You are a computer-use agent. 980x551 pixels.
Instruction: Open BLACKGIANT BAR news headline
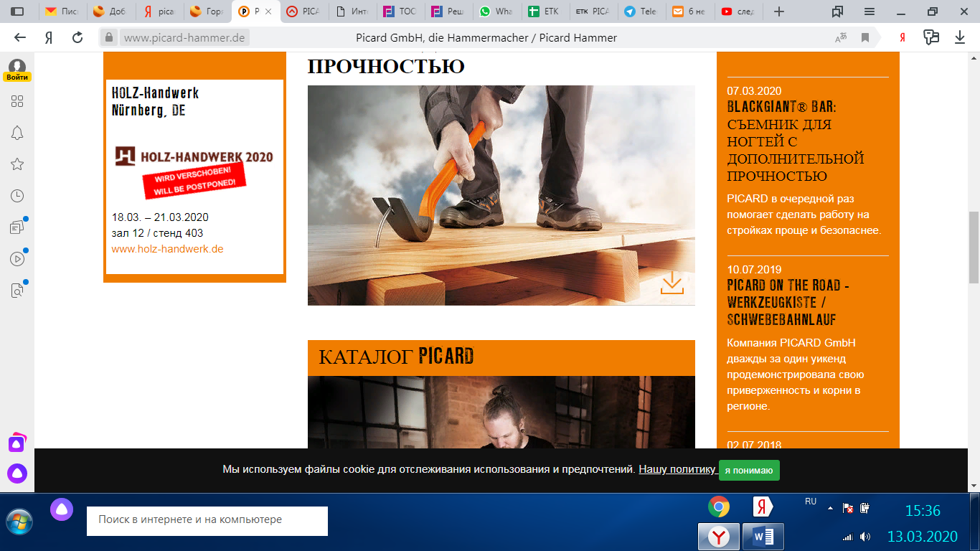[x=796, y=141]
